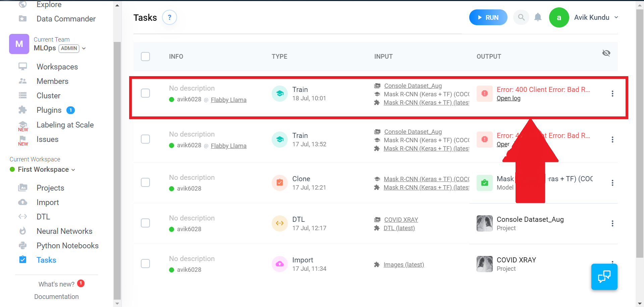Open Flabby Llama link in first row
Viewport: 644px width, 307px height.
[228, 100]
